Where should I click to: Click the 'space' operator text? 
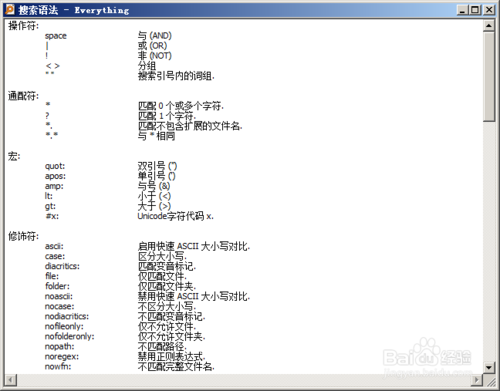coord(56,36)
